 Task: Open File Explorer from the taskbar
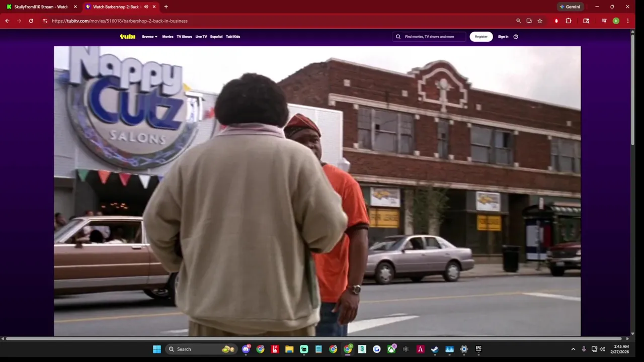[289, 349]
